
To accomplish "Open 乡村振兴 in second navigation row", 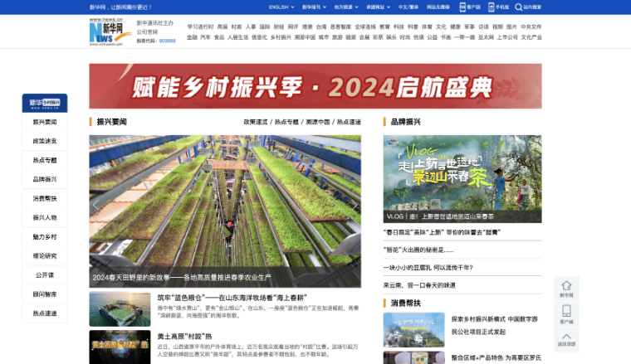I will click(281, 37).
